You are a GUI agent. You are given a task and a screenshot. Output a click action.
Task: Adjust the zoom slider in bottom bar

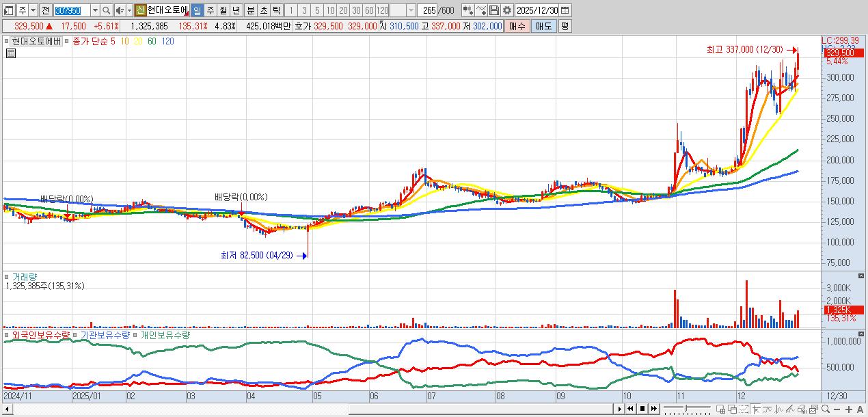(687, 409)
